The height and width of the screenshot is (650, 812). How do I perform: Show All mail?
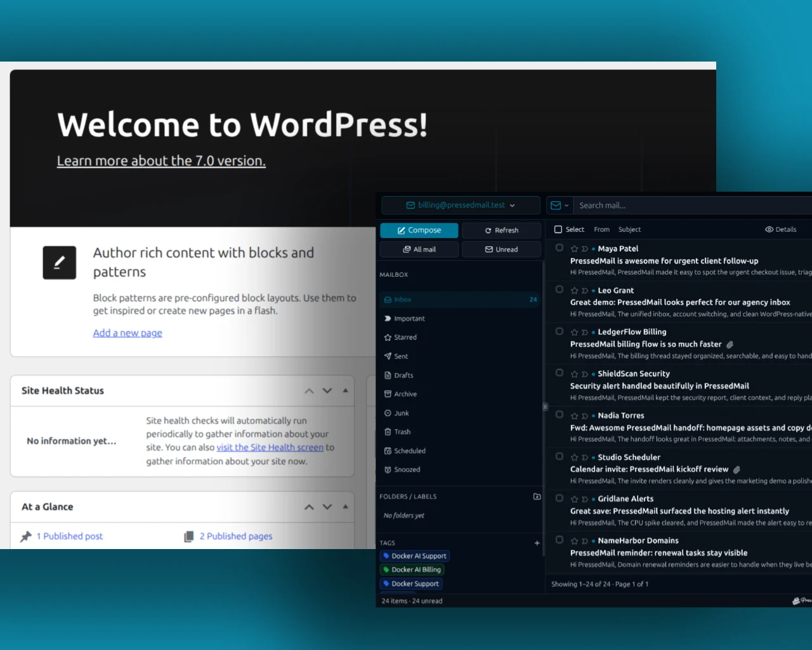point(419,249)
